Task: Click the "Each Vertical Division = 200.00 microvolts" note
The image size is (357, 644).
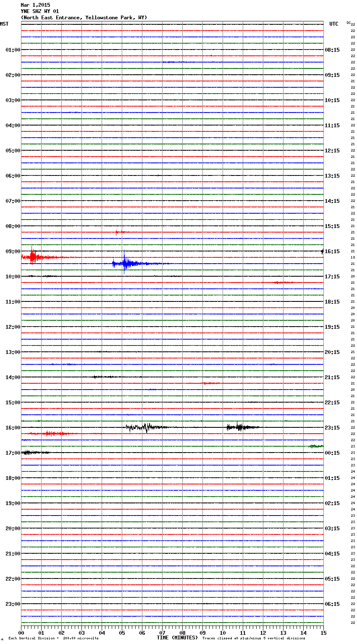Action: [53, 639]
